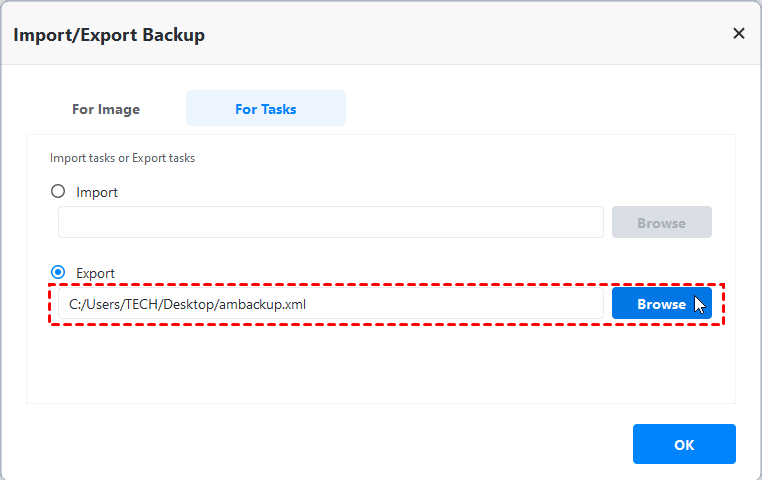Image resolution: width=762 pixels, height=480 pixels.
Task: Click the empty panel area below Export row
Action: coord(380,365)
